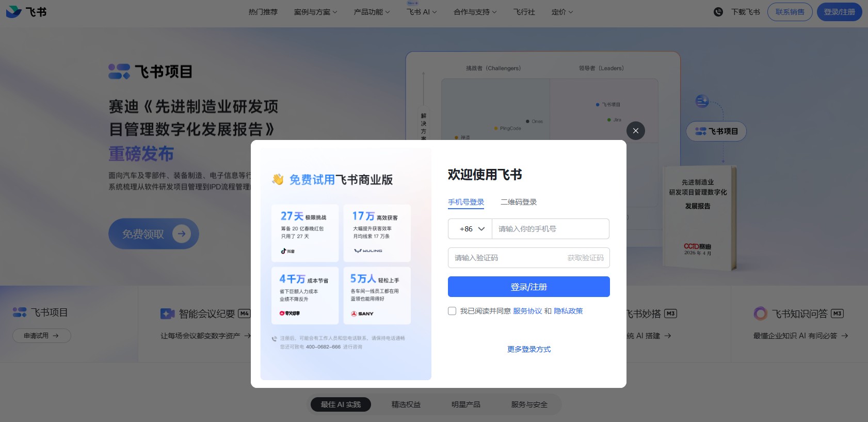The image size is (868, 422).
Task: Open the 服务协议 link
Action: [x=527, y=311]
